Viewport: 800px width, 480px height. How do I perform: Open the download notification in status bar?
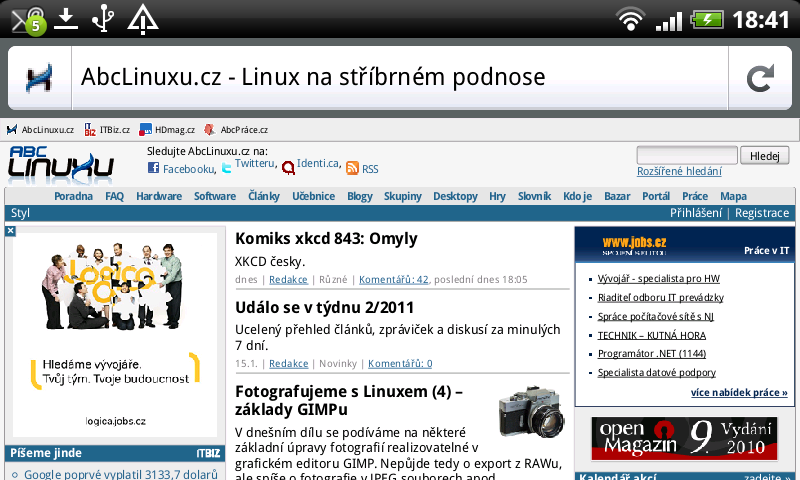[x=66, y=18]
